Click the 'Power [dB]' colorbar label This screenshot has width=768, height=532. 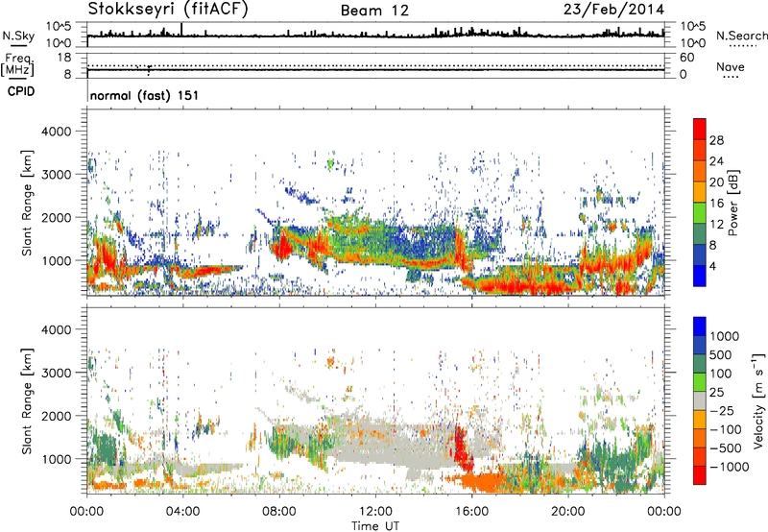tap(732, 203)
